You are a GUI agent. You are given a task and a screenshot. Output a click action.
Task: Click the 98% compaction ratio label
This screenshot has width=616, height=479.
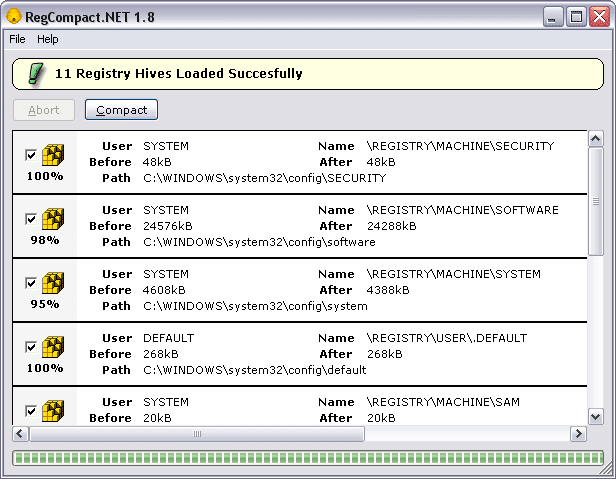tap(45, 240)
